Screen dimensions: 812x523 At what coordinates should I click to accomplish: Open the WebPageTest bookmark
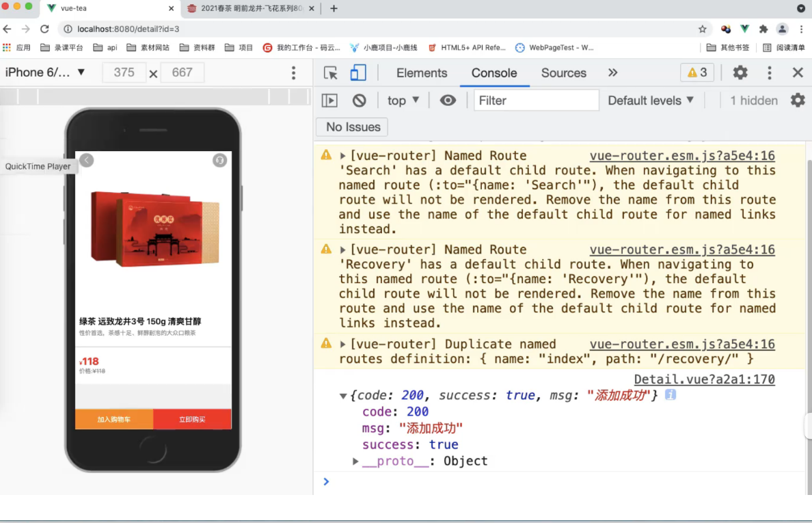tap(554, 48)
